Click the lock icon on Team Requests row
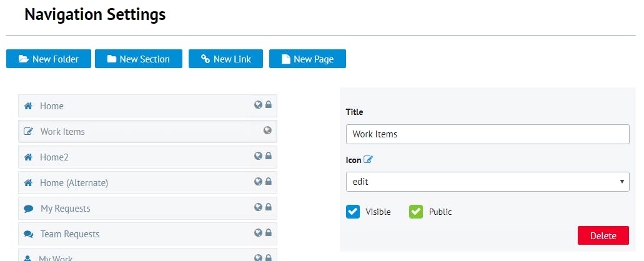 click(x=269, y=233)
